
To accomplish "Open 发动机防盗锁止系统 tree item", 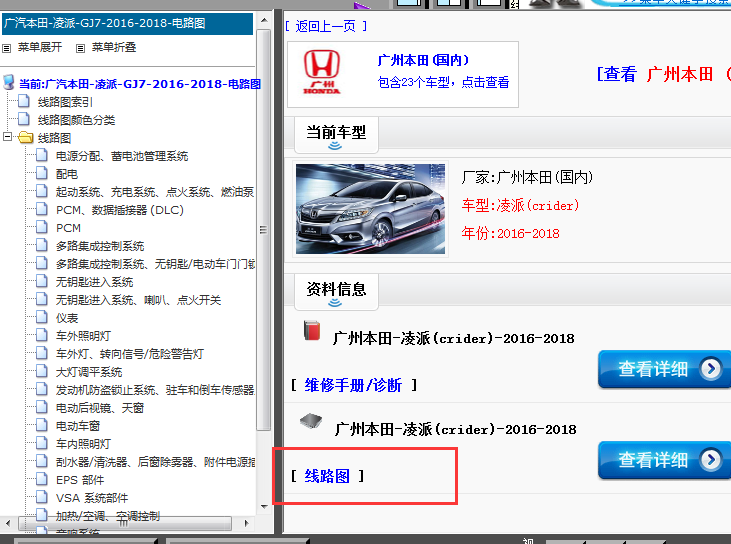I will (155, 390).
